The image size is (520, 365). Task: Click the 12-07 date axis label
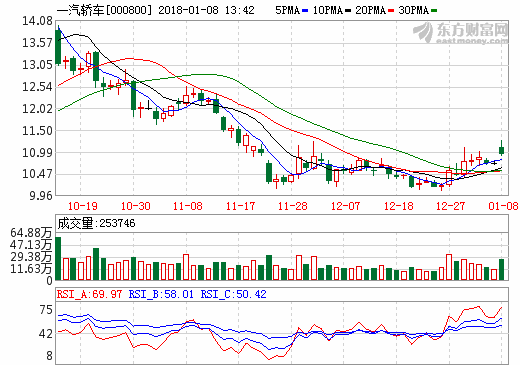click(x=345, y=206)
